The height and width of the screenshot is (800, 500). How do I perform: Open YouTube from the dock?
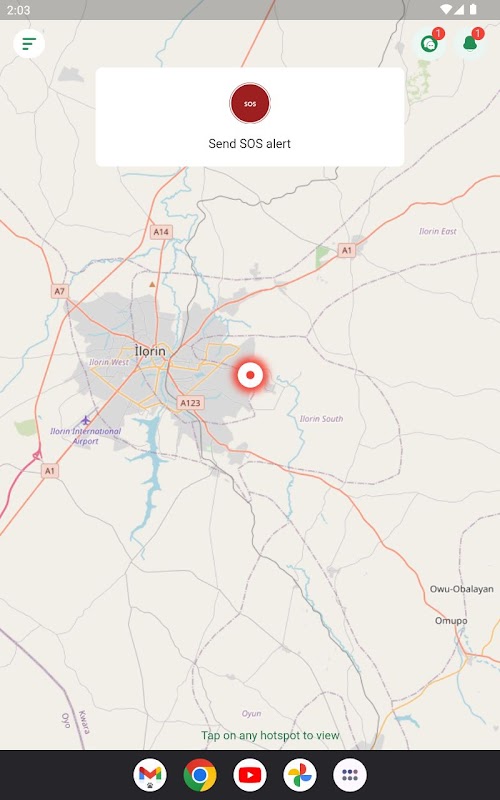tap(250, 775)
